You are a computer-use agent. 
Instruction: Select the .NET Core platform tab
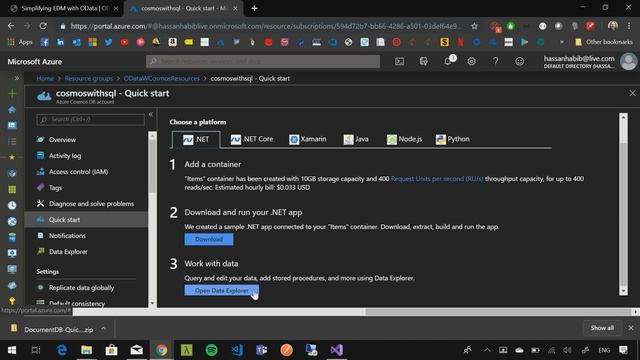tap(252, 139)
